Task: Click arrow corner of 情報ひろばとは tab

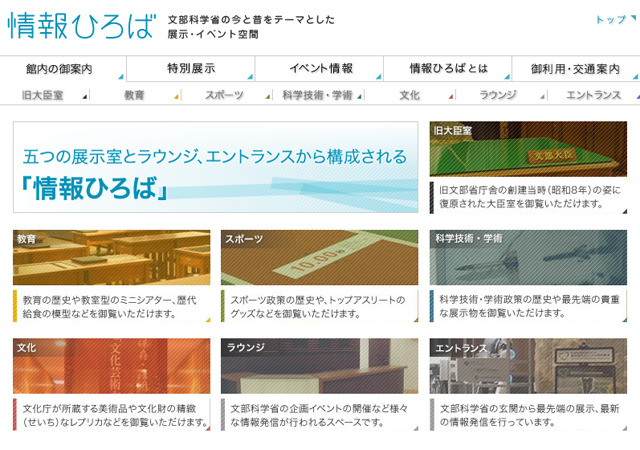Action: pyautogui.click(x=507, y=77)
